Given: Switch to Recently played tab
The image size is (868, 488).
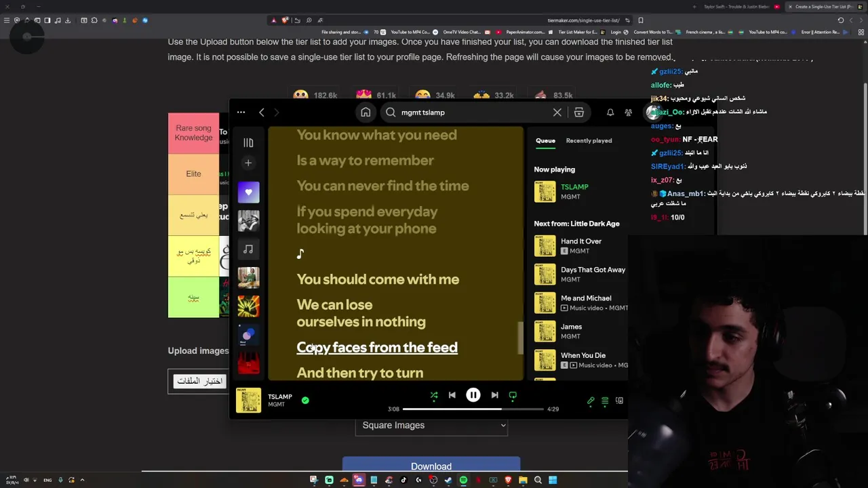Looking at the screenshot, I should (x=589, y=140).
